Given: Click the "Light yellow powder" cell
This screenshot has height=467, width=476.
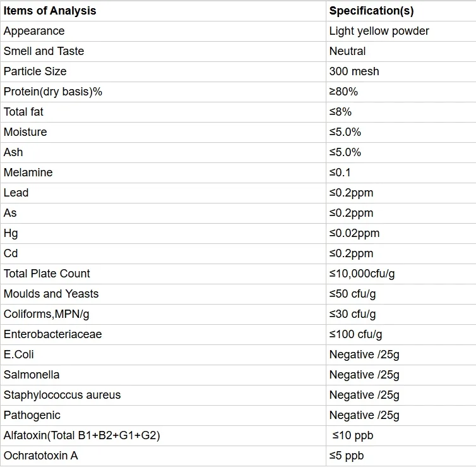Looking at the screenshot, I should pyautogui.click(x=379, y=31).
